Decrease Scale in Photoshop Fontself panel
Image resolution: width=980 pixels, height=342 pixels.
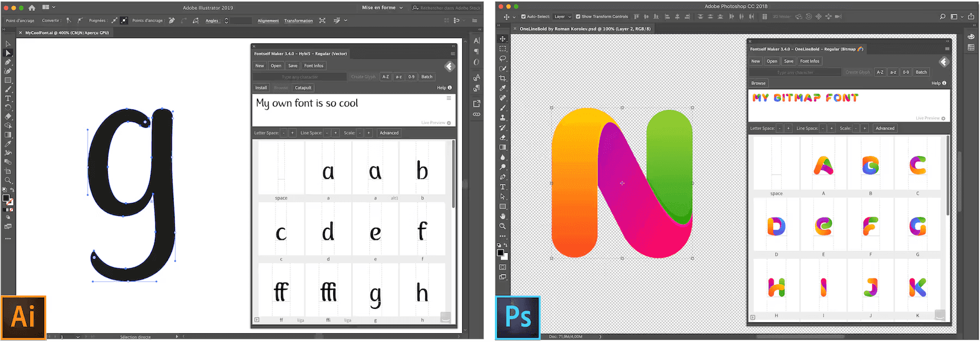click(856, 128)
